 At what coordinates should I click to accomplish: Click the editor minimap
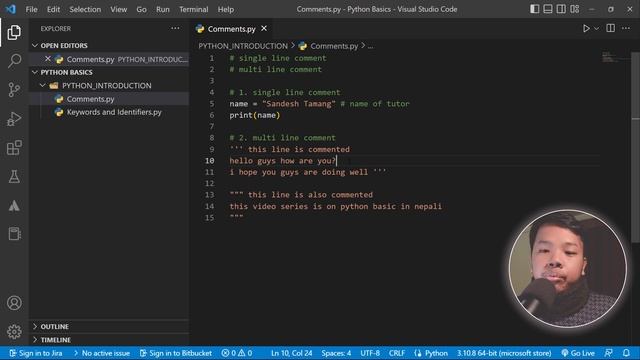(615, 57)
